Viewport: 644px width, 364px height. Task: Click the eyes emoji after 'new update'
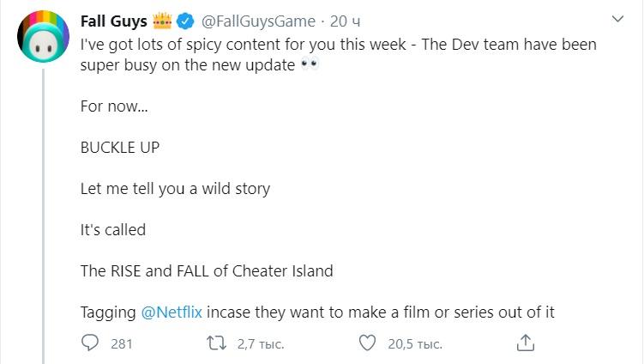310,65
